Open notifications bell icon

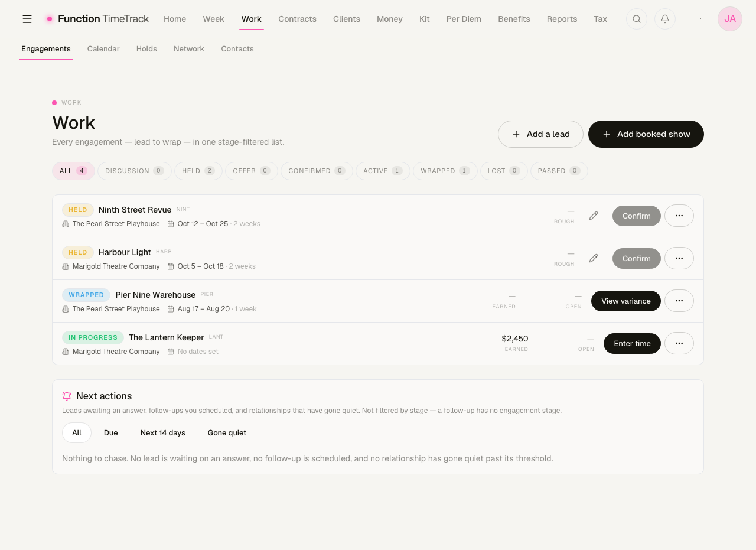click(665, 19)
